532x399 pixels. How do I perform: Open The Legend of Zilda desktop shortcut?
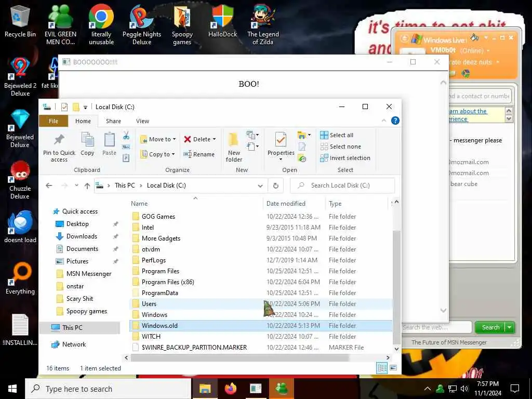coord(263,25)
